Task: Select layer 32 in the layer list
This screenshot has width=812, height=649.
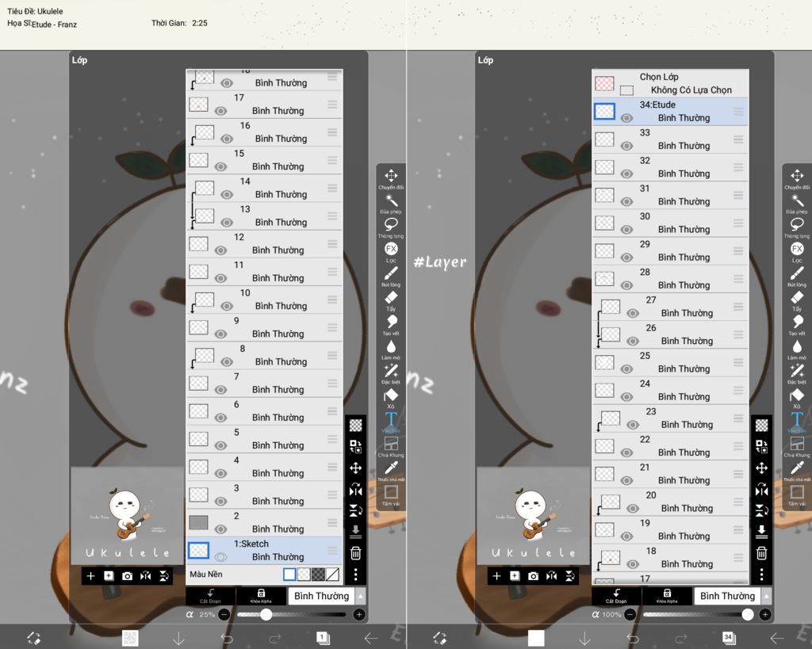Action: (670, 167)
